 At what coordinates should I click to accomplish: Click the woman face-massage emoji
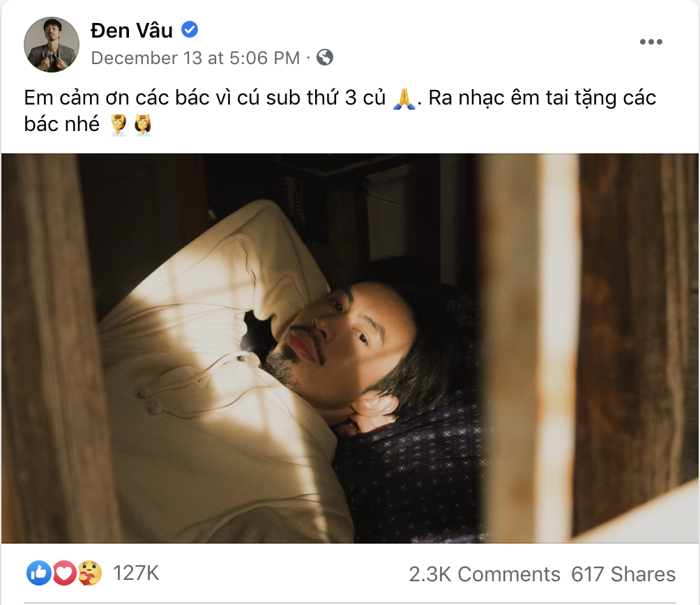[x=143, y=125]
